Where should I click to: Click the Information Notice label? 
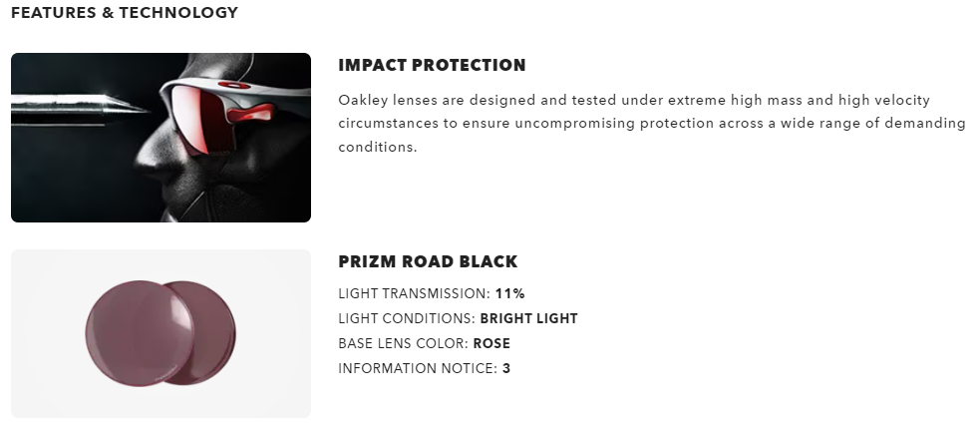417,369
